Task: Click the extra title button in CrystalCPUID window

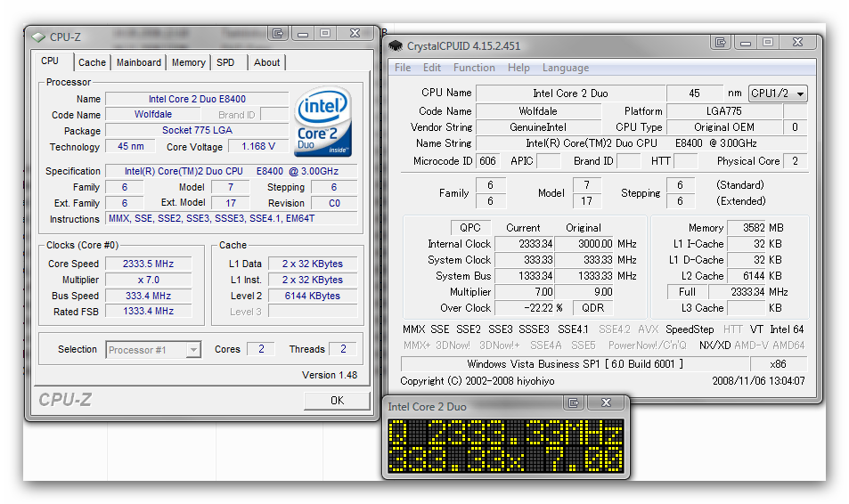Action: (x=720, y=42)
